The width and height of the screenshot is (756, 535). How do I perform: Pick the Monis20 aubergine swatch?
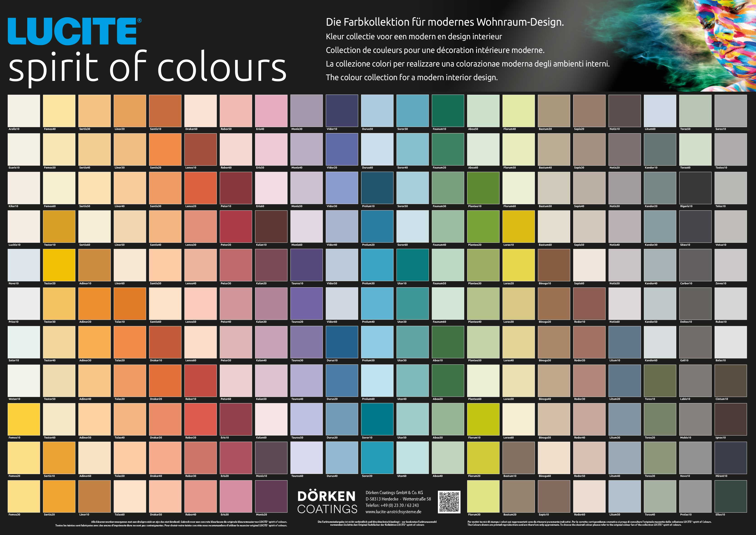click(271, 496)
